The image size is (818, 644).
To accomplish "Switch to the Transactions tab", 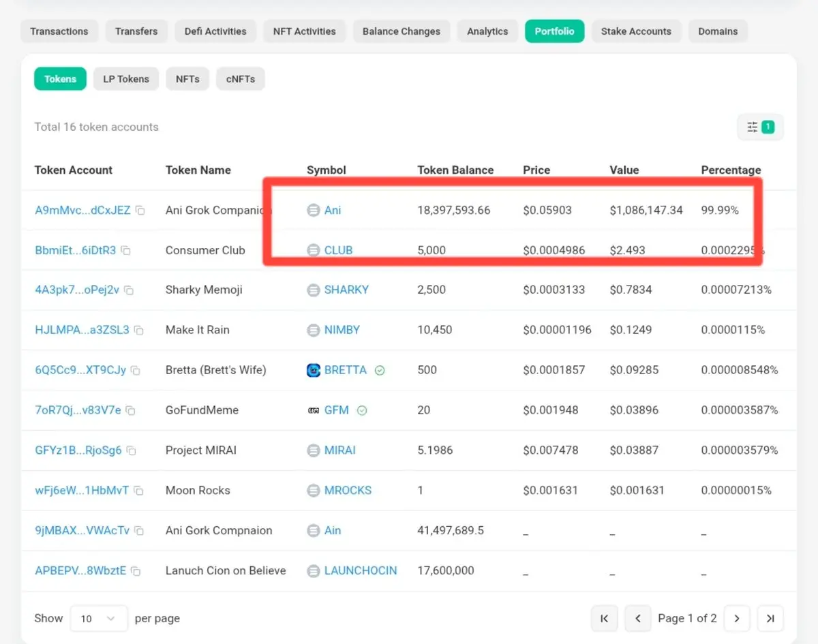I will coord(59,31).
